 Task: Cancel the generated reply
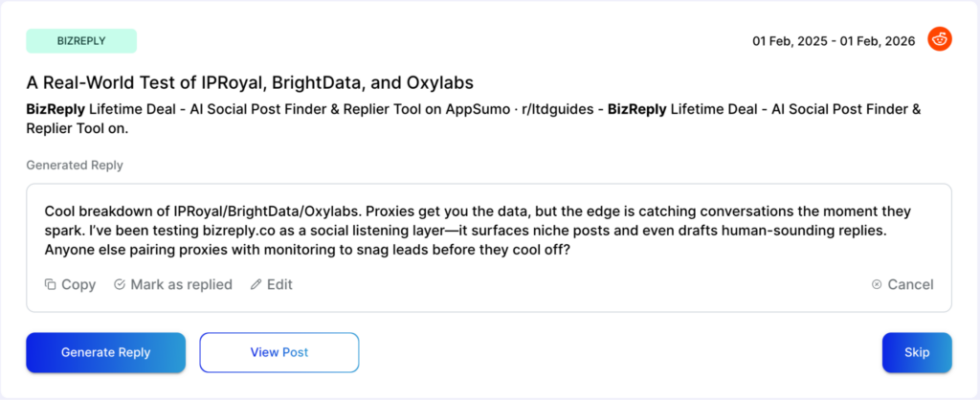point(902,284)
